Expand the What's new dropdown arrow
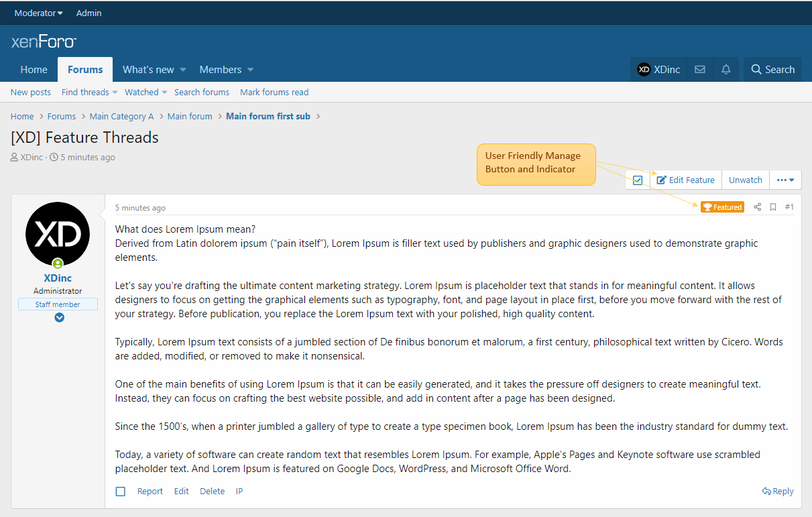 pyautogui.click(x=183, y=70)
